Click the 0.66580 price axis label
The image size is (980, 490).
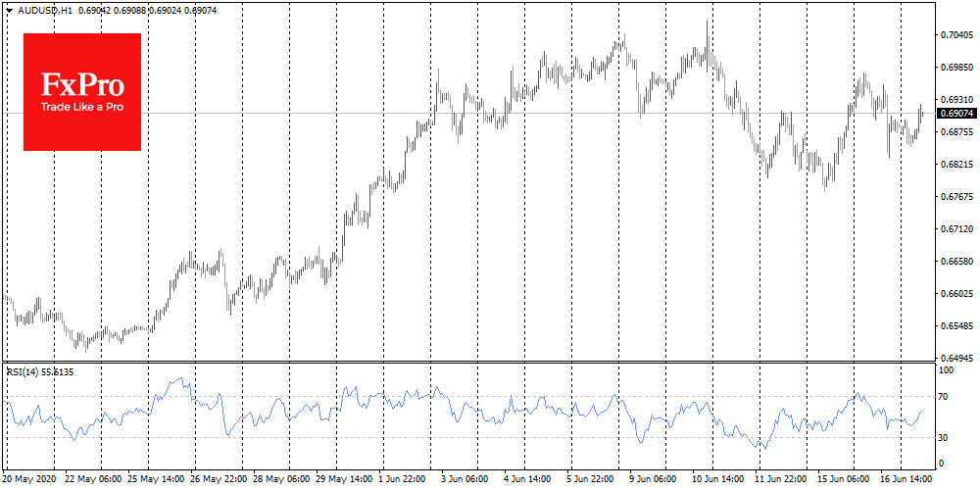(x=956, y=262)
